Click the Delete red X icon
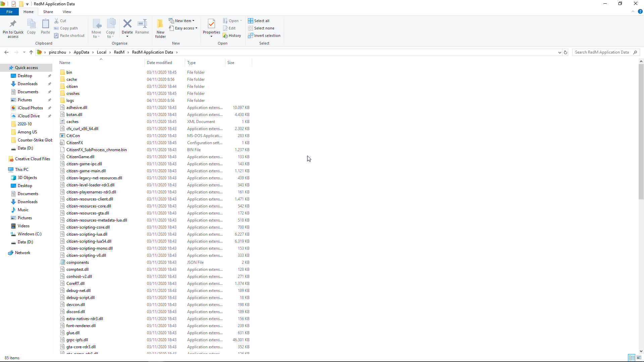The height and width of the screenshot is (362, 644). [127, 23]
